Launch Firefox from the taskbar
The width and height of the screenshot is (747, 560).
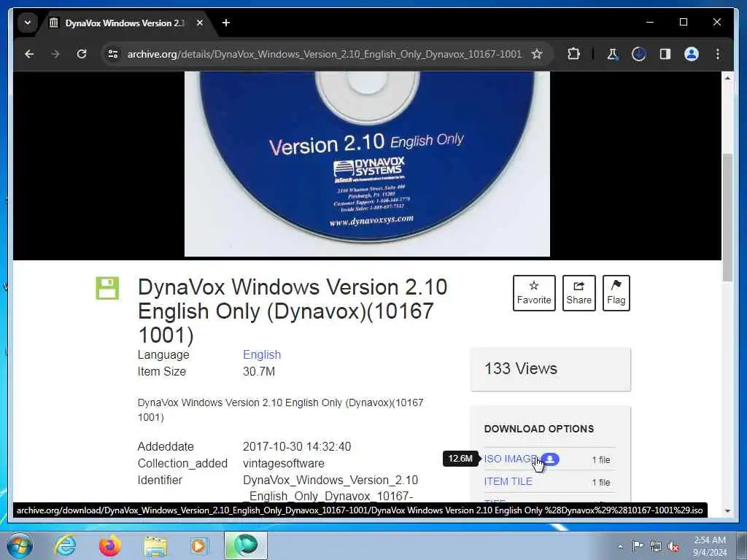pyautogui.click(x=110, y=545)
